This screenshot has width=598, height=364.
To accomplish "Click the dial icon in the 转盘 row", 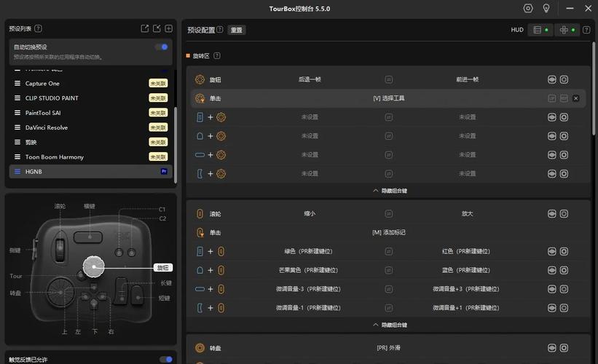I will click(200, 348).
